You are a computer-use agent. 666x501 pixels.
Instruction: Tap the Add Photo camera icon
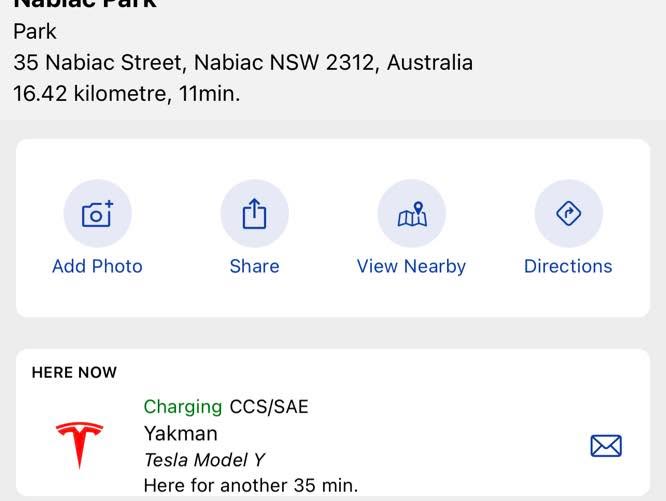(x=98, y=213)
